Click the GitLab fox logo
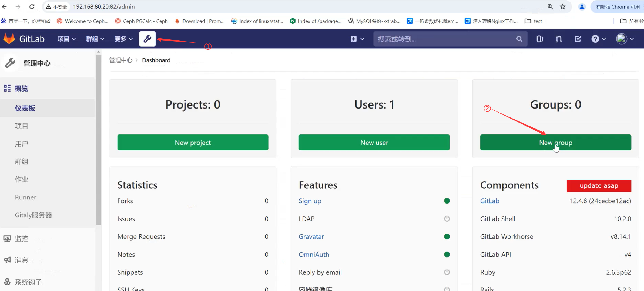The height and width of the screenshot is (291, 644). 9,39
